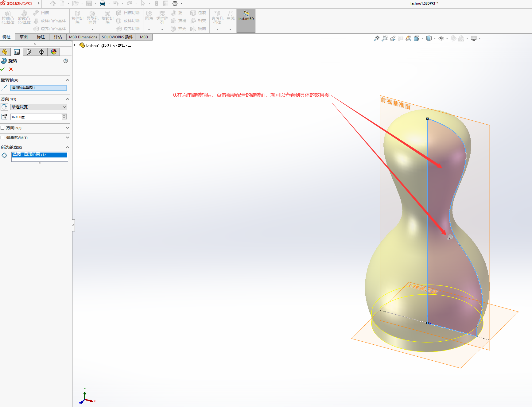Create a new document with the New icon

tap(62, 3)
